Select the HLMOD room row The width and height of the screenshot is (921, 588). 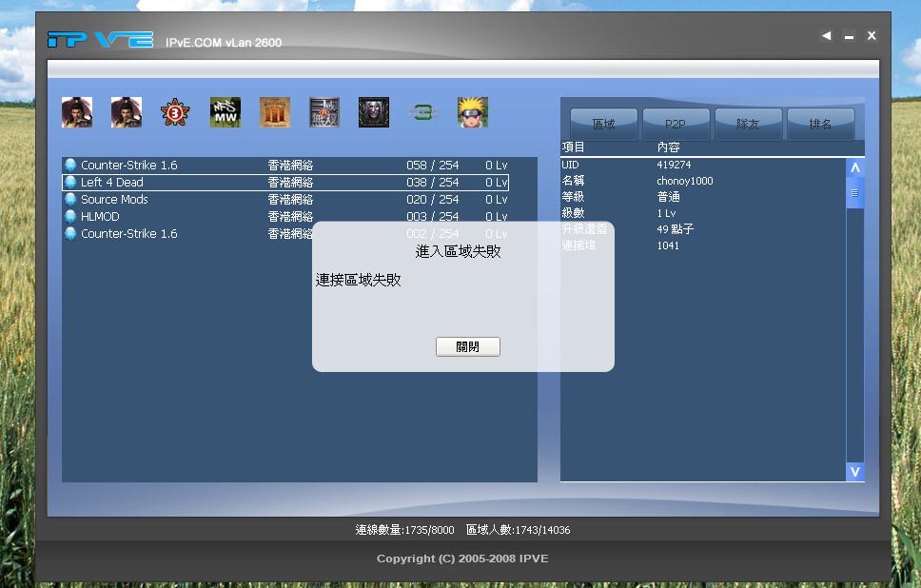click(285, 216)
